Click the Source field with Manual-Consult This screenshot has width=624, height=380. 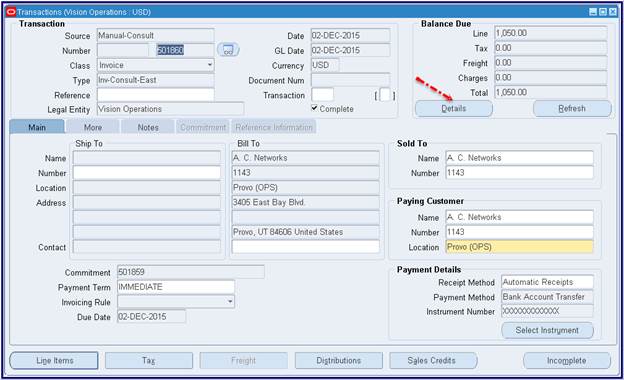156,35
